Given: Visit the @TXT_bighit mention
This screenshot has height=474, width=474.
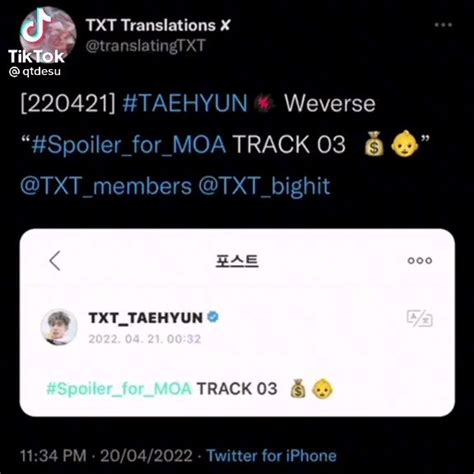Looking at the screenshot, I should pyautogui.click(x=264, y=186).
